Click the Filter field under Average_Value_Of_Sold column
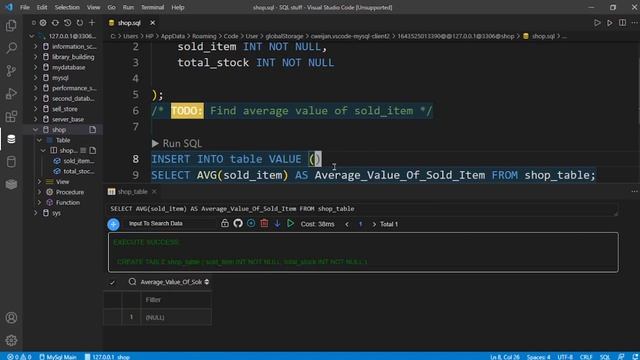The height and width of the screenshot is (360, 640). point(176,300)
